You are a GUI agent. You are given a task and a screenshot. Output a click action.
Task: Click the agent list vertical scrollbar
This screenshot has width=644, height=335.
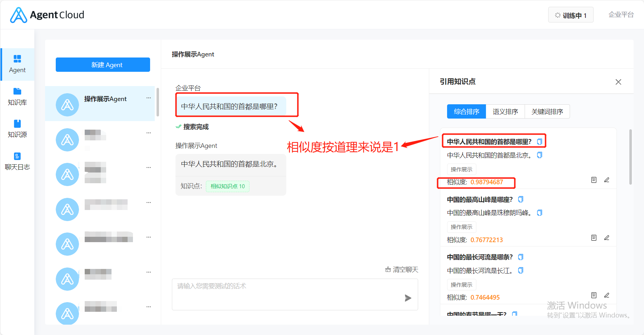(x=158, y=102)
